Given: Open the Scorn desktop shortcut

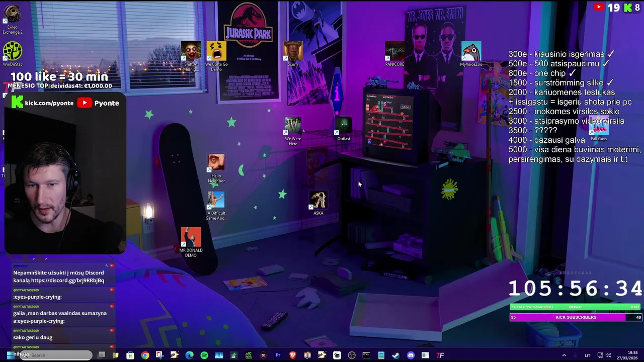Looking at the screenshot, I should coord(293,54).
